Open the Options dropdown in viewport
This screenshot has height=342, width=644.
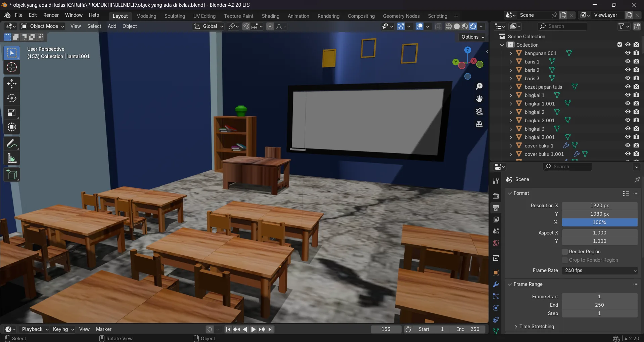pos(473,37)
